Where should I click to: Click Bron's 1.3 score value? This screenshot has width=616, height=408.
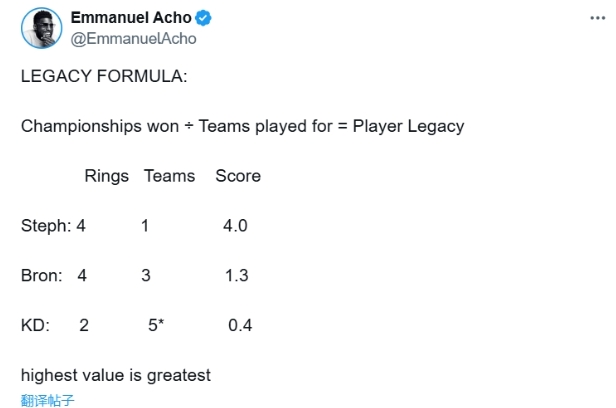236,276
